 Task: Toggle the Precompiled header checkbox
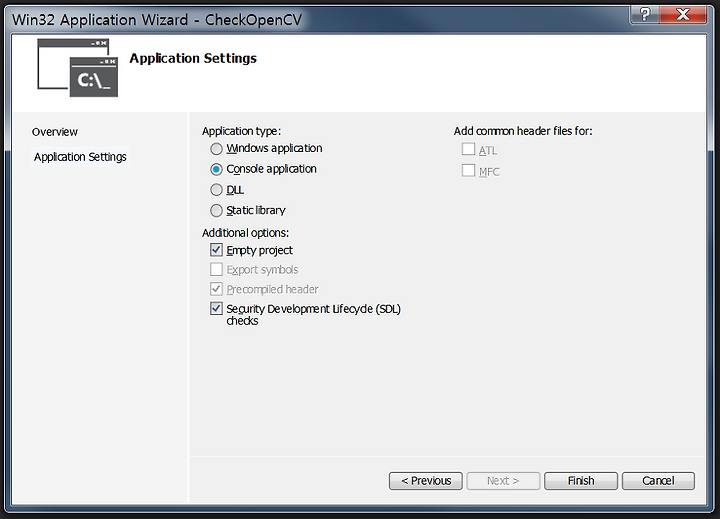pos(216,289)
